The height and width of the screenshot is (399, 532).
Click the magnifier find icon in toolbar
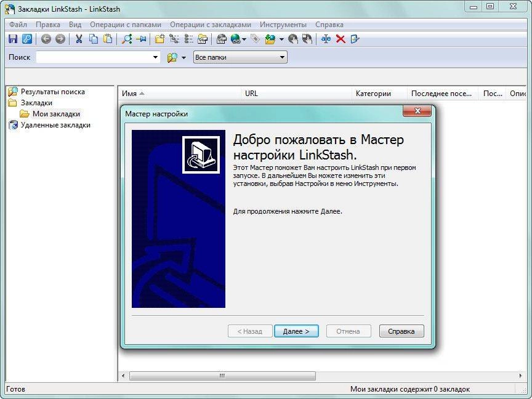click(127, 39)
